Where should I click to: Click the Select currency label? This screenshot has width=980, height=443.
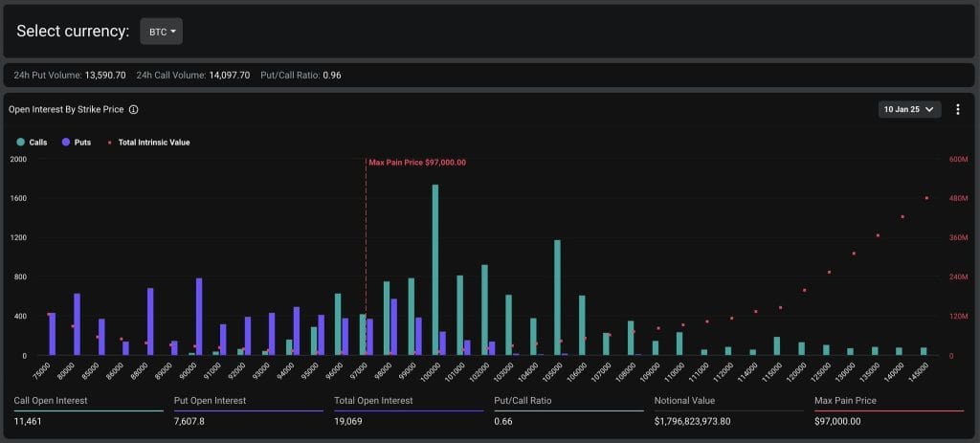73,32
